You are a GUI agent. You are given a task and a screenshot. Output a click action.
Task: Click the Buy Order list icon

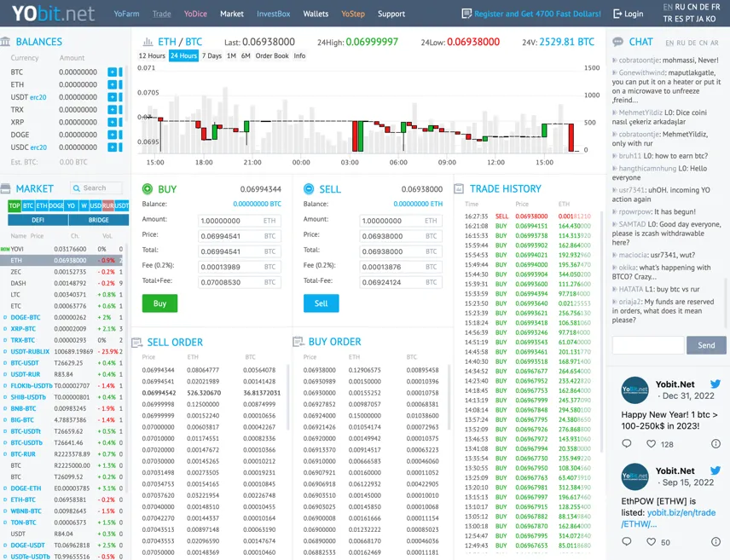298,342
